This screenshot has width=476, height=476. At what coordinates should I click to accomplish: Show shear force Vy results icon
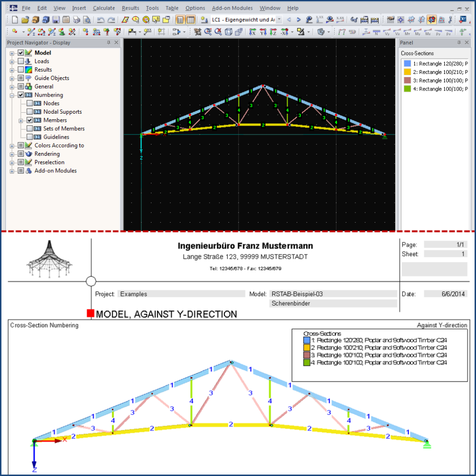387,32
